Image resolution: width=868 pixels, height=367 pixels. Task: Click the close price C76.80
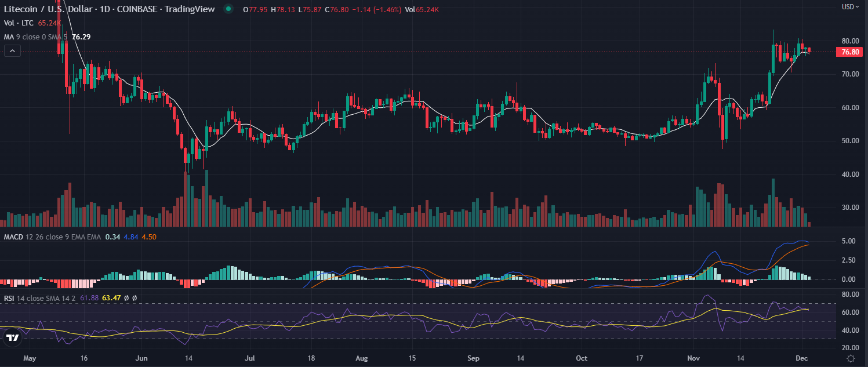(337, 9)
